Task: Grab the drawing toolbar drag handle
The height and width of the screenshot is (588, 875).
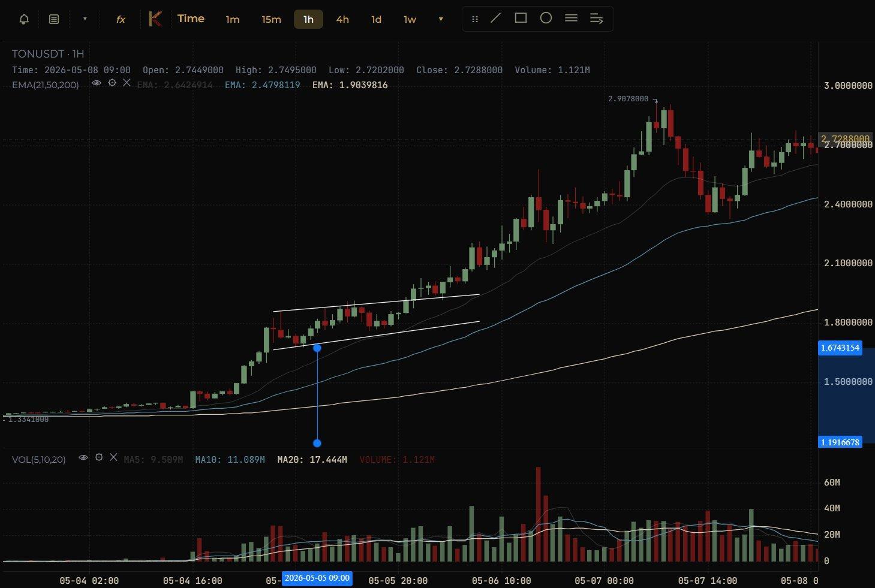Action: click(x=475, y=19)
